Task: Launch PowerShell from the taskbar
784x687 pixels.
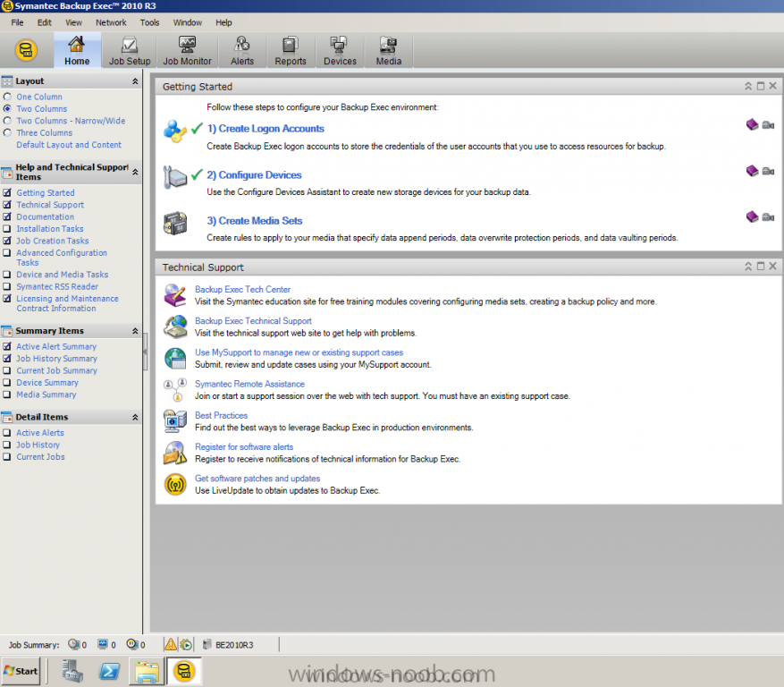Action: click(x=109, y=671)
